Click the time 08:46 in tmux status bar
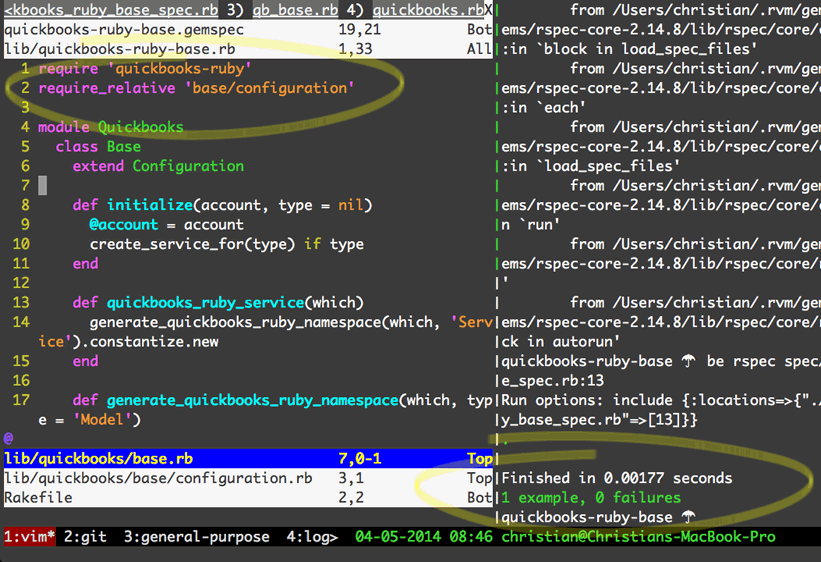The height and width of the screenshot is (562, 821). coord(471,536)
